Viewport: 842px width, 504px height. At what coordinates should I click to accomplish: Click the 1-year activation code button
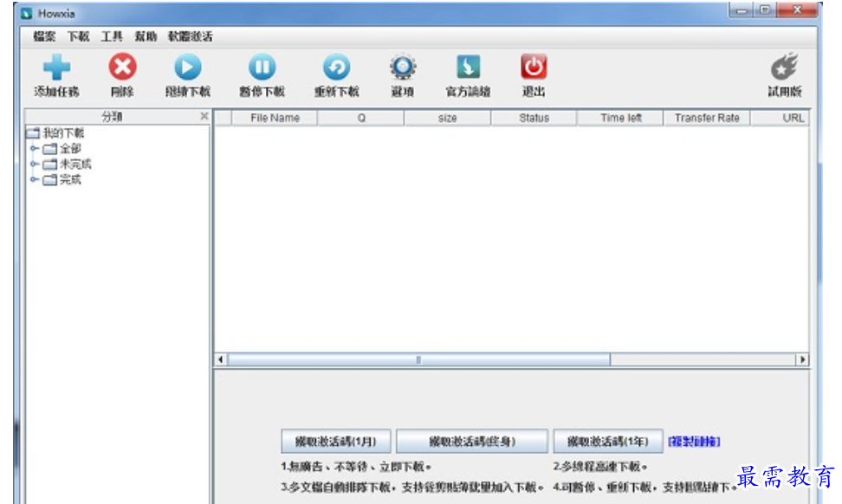pyautogui.click(x=608, y=441)
